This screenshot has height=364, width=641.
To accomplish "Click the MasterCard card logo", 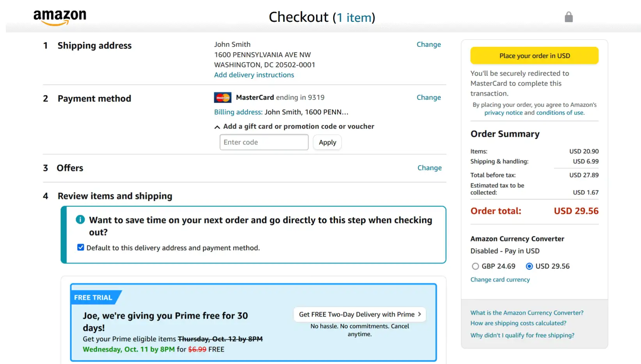I will 222,98.
